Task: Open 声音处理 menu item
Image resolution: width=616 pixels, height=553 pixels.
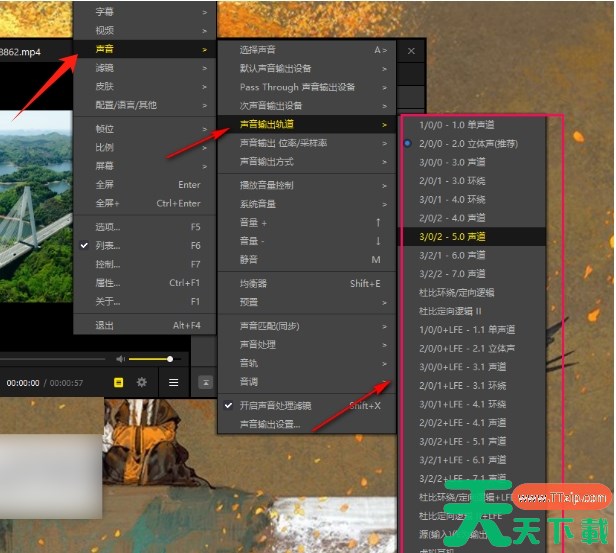Action: point(306,345)
